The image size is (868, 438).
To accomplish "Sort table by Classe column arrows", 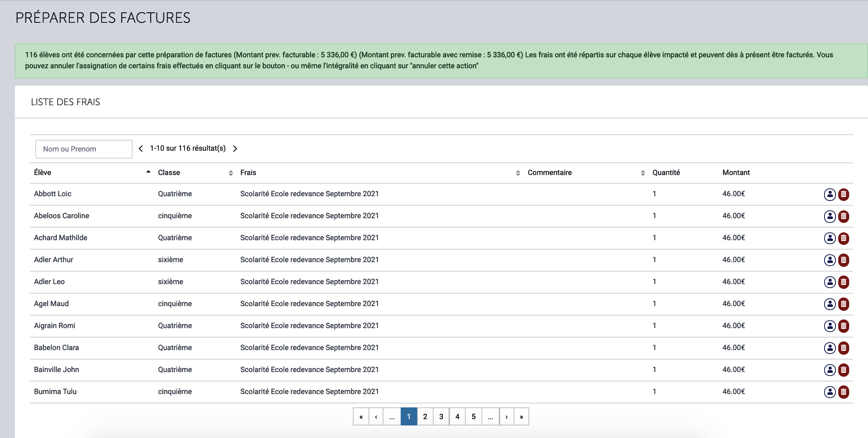I will click(x=231, y=173).
